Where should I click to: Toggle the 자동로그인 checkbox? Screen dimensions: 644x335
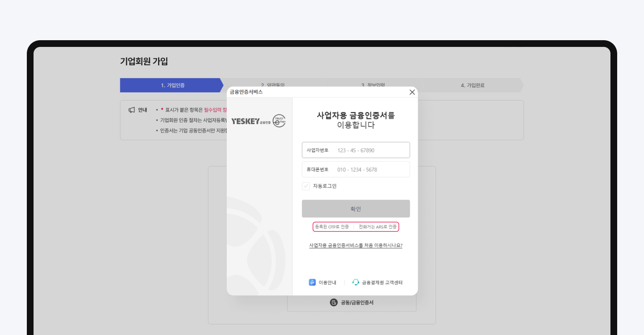[x=306, y=186]
